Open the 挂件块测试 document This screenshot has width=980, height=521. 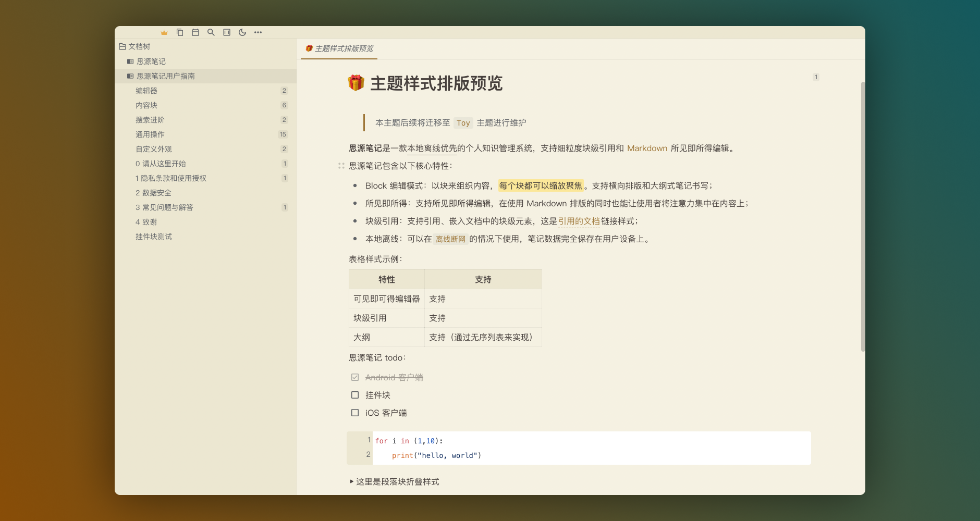tap(205, 237)
